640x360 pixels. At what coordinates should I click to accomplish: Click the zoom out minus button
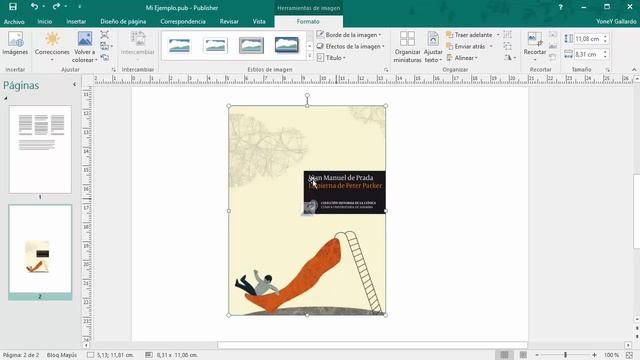coord(537,355)
